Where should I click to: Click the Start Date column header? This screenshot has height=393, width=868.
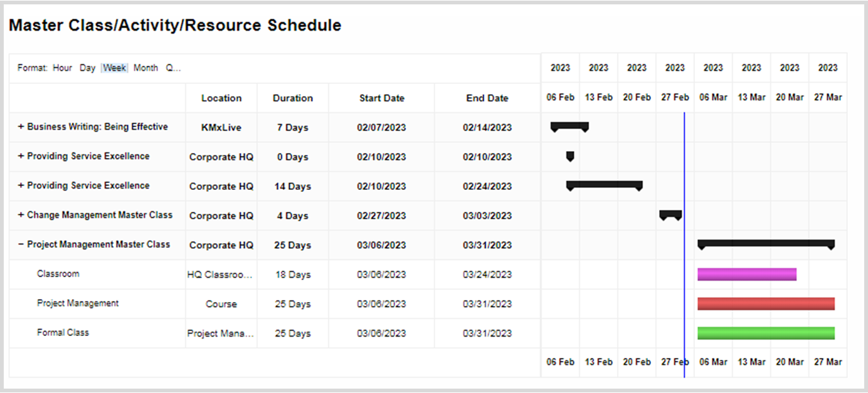coord(381,98)
